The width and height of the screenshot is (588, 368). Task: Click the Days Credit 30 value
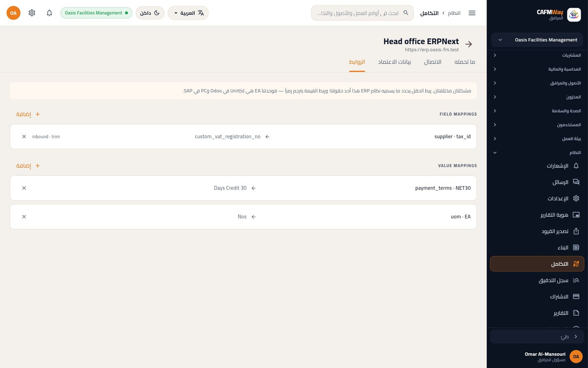coord(230,188)
